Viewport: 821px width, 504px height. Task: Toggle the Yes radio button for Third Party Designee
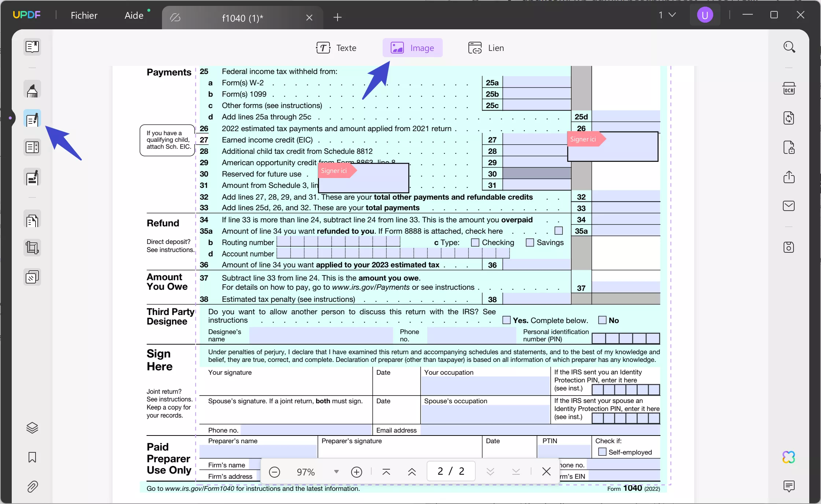[x=505, y=320]
